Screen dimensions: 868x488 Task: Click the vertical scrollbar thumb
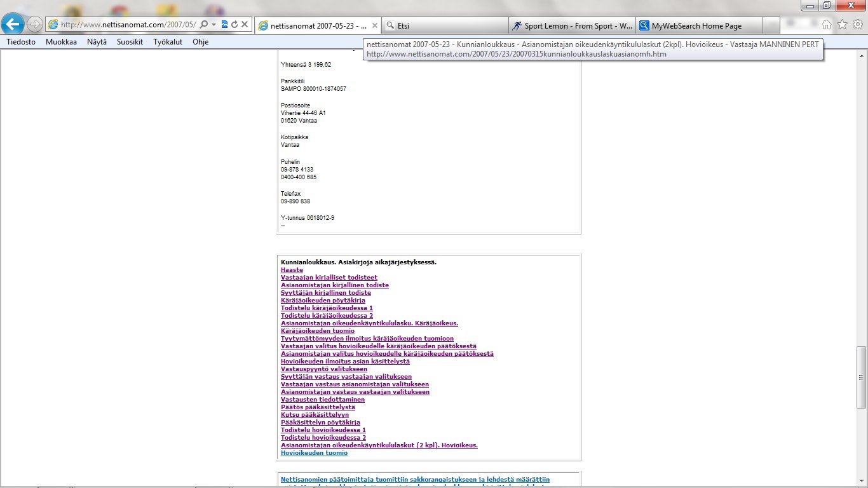tap(861, 377)
